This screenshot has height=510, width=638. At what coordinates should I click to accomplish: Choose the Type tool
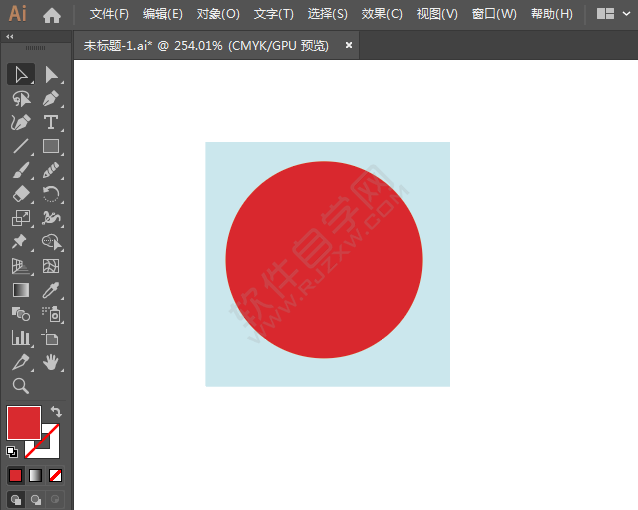pyautogui.click(x=51, y=122)
